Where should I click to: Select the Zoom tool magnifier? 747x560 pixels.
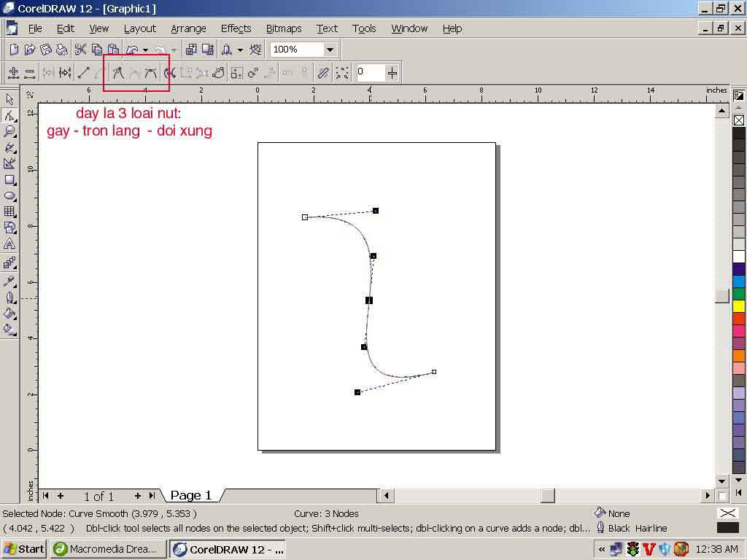9,131
